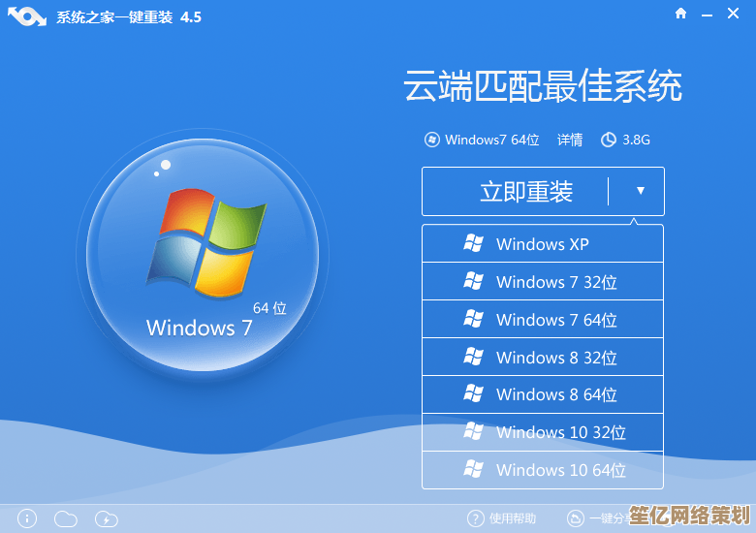Click the 3.8G size clock icon
The width and height of the screenshot is (756, 533).
pyautogui.click(x=609, y=140)
